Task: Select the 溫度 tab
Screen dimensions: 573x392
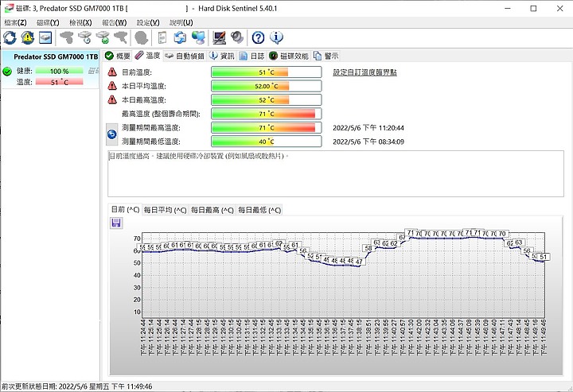Action: point(148,56)
